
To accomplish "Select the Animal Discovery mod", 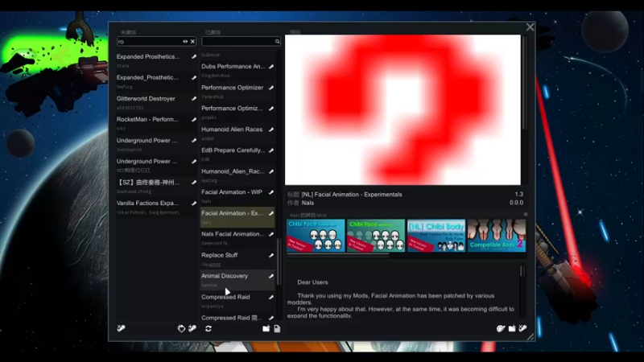I will (237, 280).
